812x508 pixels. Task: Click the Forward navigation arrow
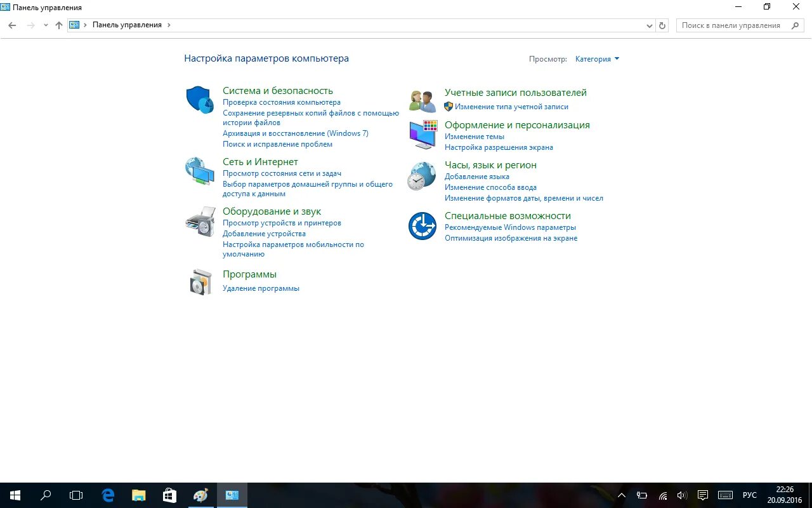point(30,25)
